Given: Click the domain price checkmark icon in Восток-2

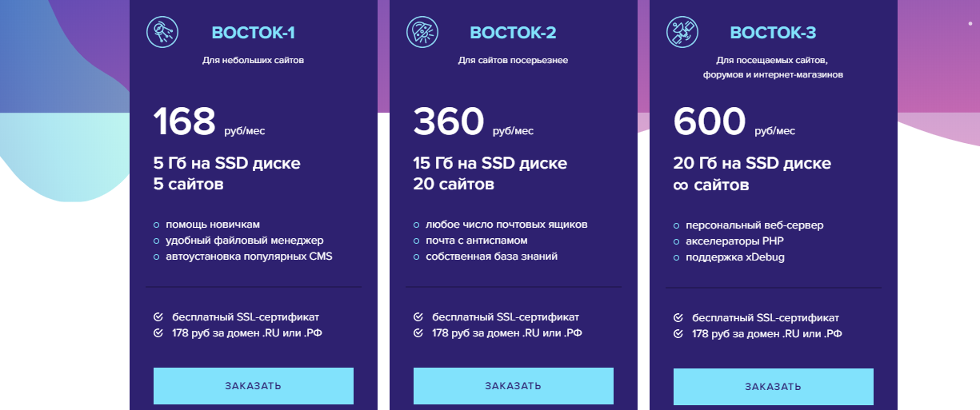Looking at the screenshot, I should 418,332.
